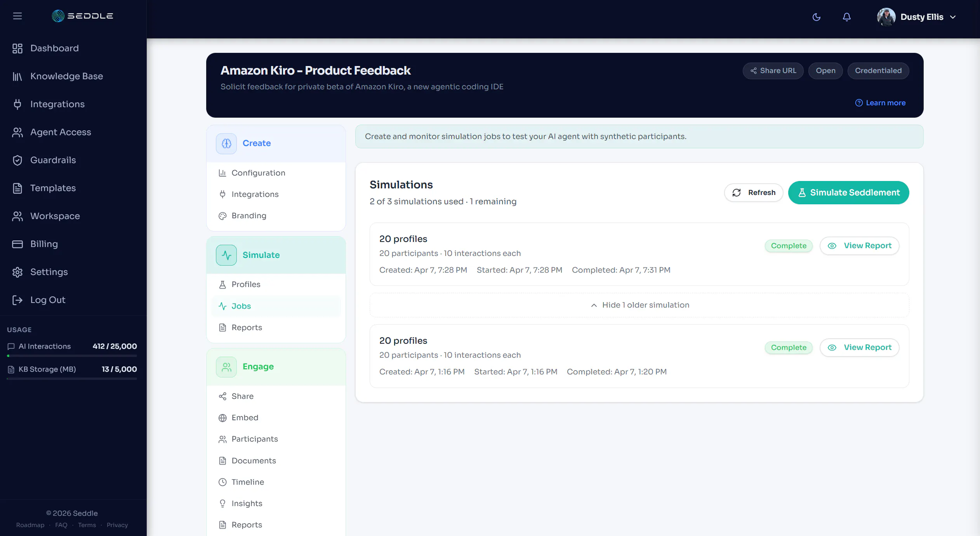Screen dimensions: 980x536
Task: Open the FAQ footer link
Action: (61, 525)
